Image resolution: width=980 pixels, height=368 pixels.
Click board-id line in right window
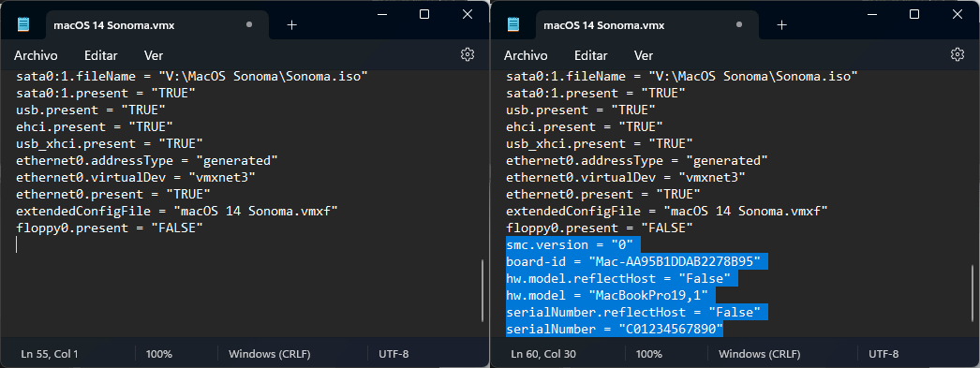click(637, 261)
